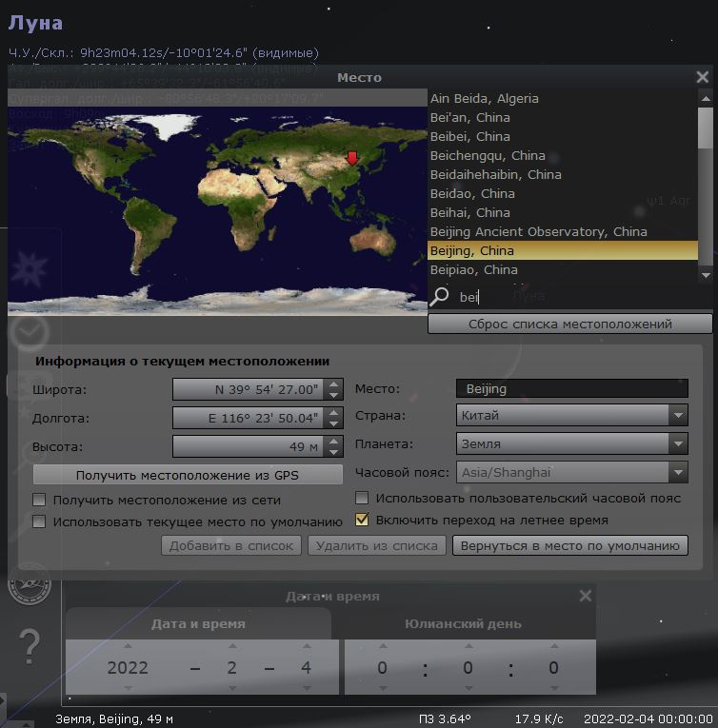
Task: Decrease year 2022 with down arrow
Action: coord(128,688)
